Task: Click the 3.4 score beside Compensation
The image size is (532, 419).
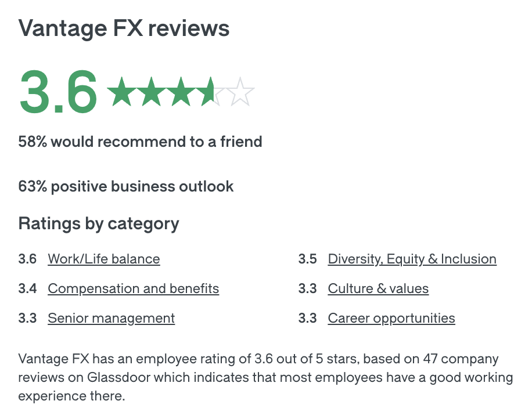Action: coord(27,288)
